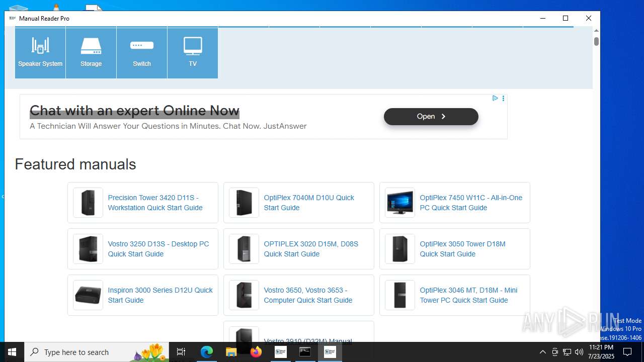Open OptiPlex 3046 MT, D18M guide

[468, 295]
